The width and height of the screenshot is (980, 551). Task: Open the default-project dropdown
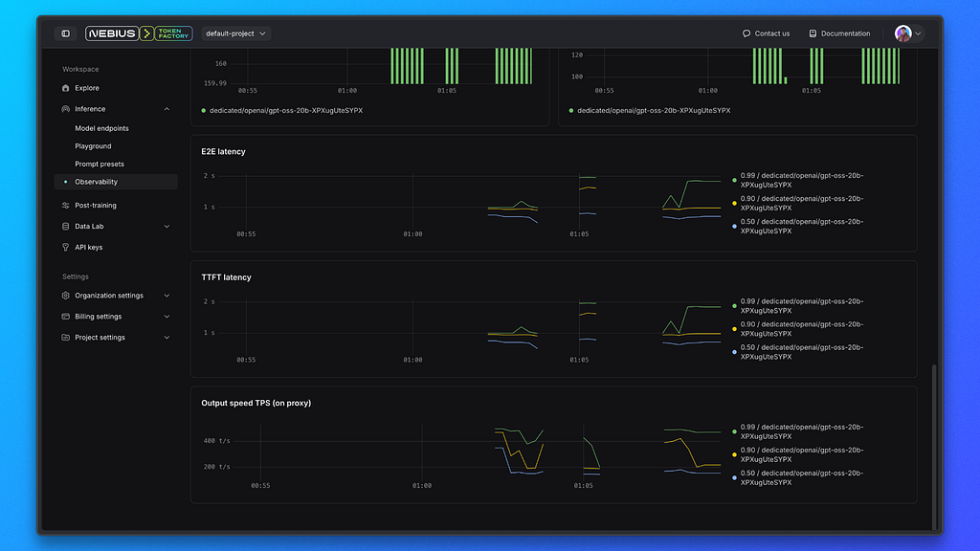[x=235, y=33]
